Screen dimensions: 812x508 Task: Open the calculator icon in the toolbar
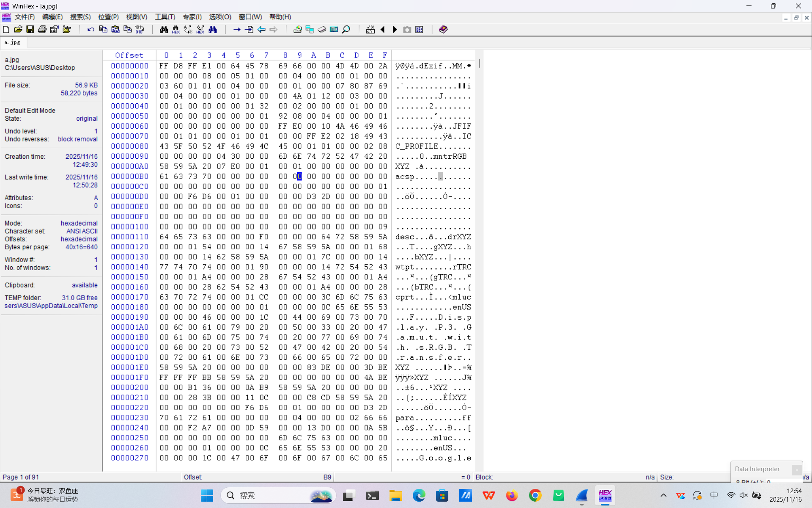[x=334, y=29]
